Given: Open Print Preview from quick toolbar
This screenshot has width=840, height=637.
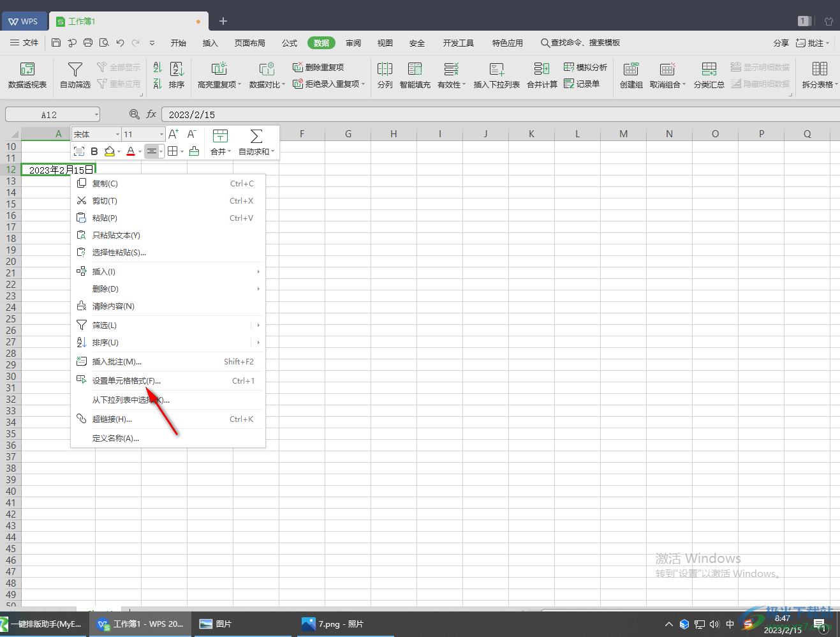Looking at the screenshot, I should [104, 43].
